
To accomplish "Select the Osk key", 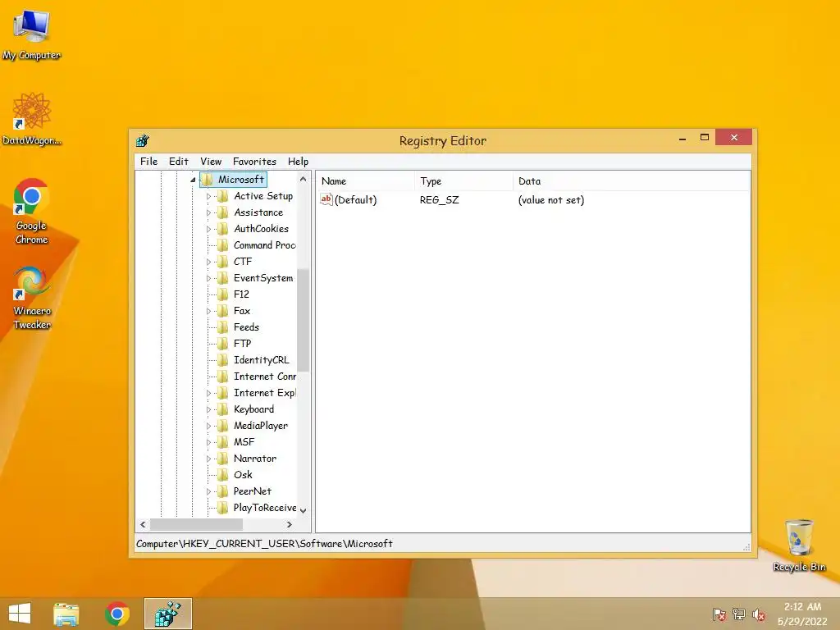I will click(x=243, y=475).
